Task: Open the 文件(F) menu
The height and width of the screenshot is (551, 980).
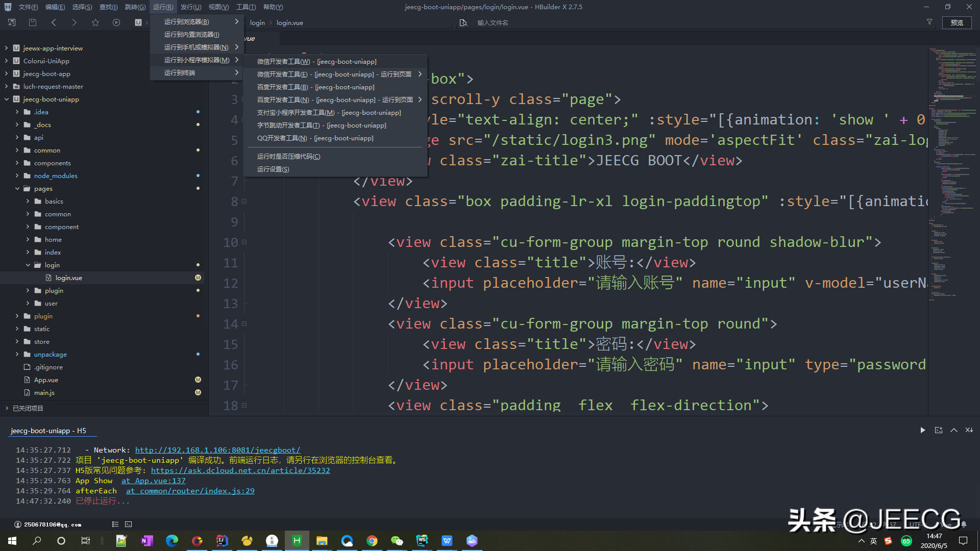Action: pyautogui.click(x=28, y=7)
